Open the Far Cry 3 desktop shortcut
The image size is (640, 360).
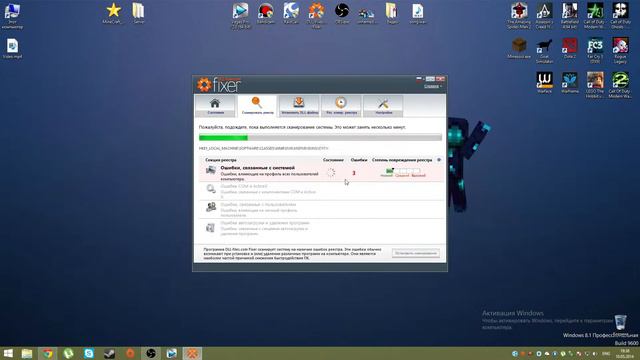point(595,51)
